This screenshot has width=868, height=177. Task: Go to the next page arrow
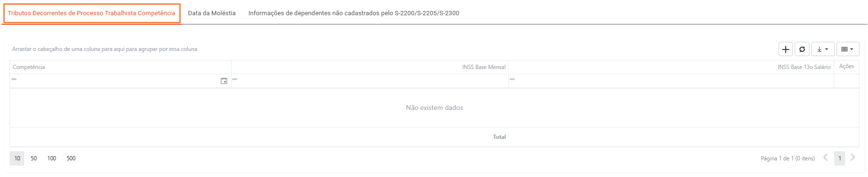pyautogui.click(x=853, y=157)
